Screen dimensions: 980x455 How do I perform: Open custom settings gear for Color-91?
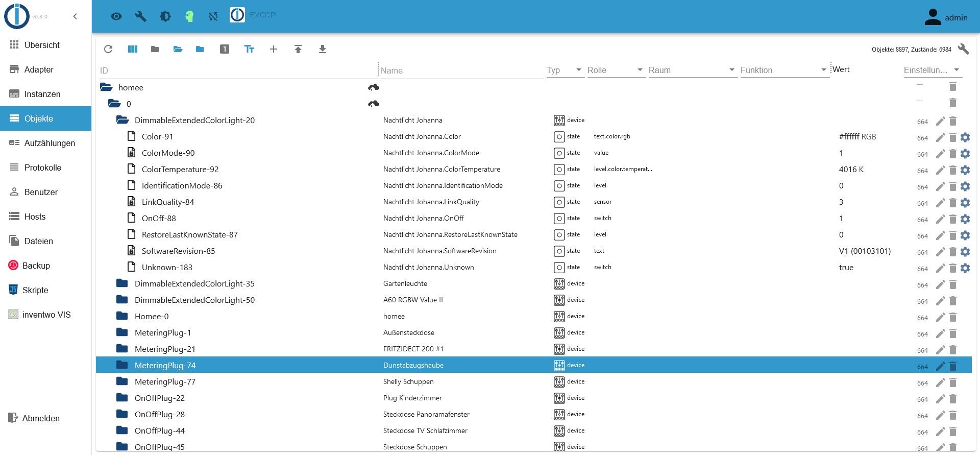tap(965, 137)
